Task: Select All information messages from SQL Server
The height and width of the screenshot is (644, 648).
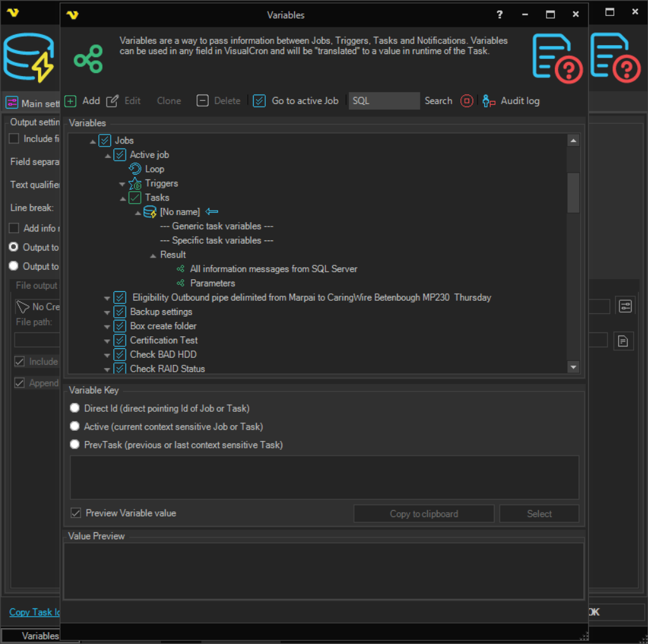Action: tap(273, 269)
